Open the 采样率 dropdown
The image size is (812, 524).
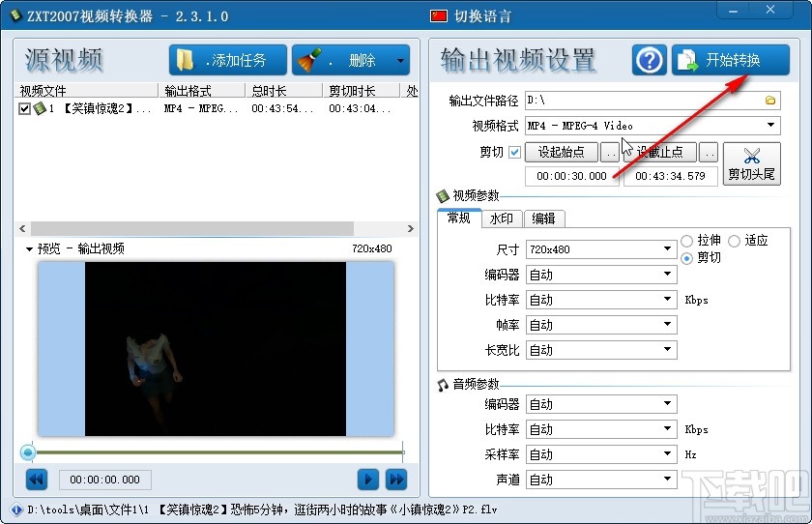[601, 454]
